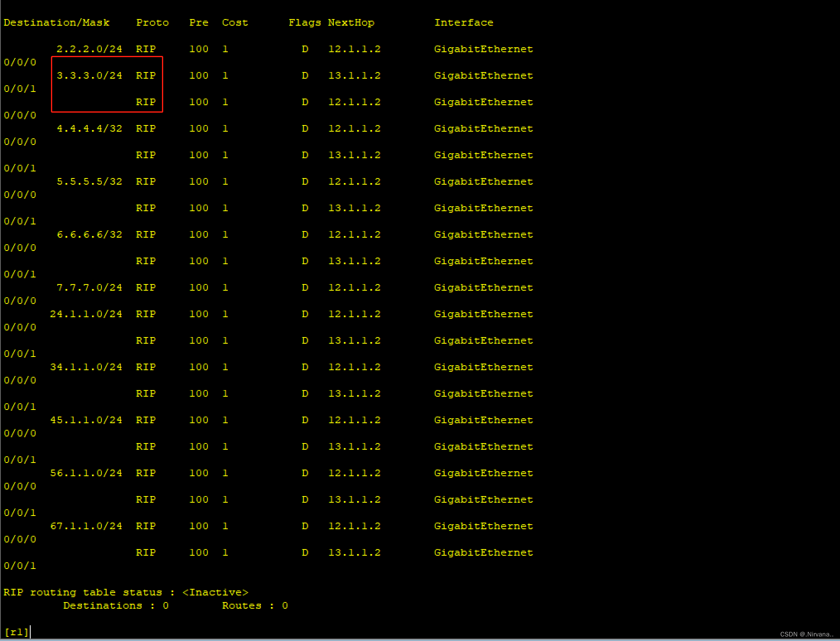
Task: Click the [r1] command prompt
Action: 17,632
